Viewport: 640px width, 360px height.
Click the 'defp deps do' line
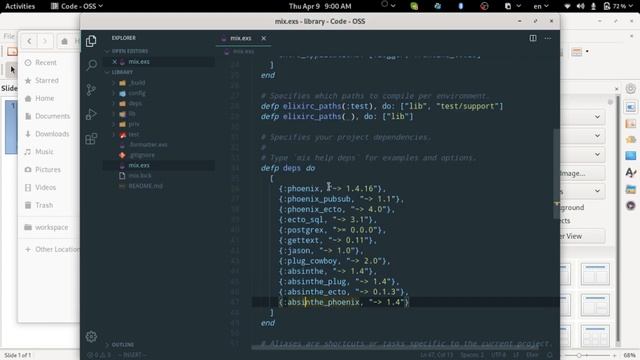click(x=288, y=168)
